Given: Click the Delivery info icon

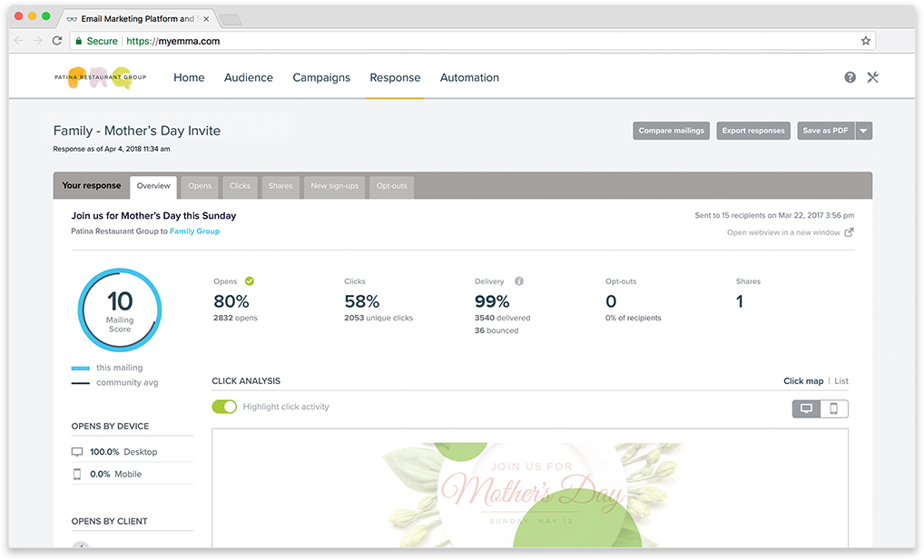Looking at the screenshot, I should coord(519,281).
